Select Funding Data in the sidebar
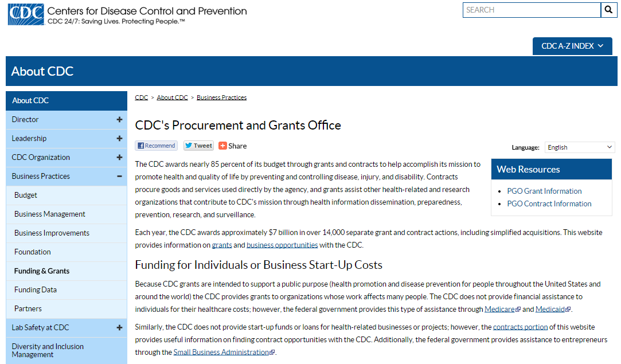This screenshot has width=621, height=364. click(36, 290)
